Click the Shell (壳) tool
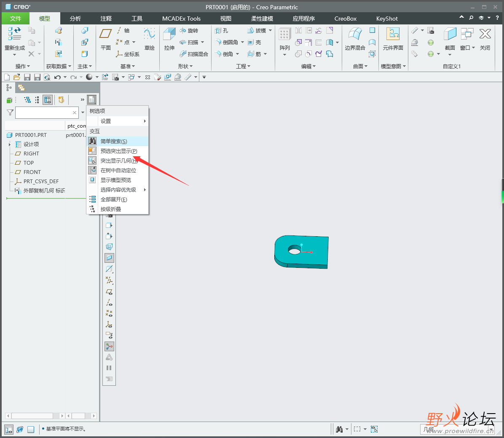The width and height of the screenshot is (504, 438). click(254, 42)
